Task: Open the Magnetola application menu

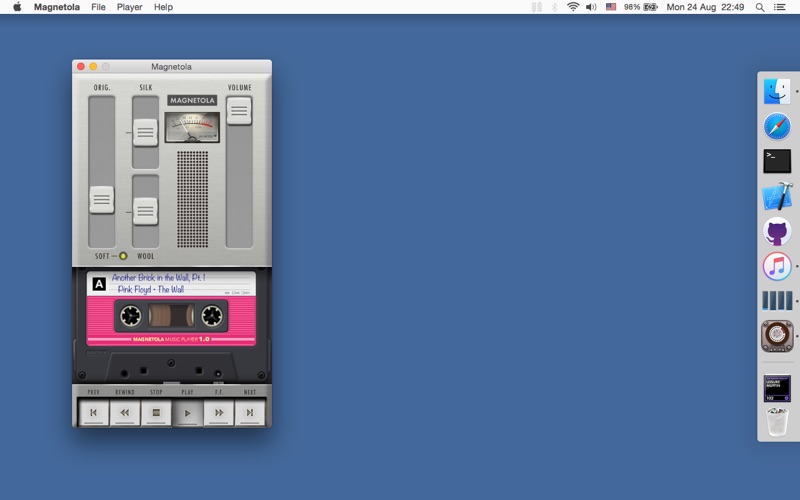Action: tap(57, 7)
